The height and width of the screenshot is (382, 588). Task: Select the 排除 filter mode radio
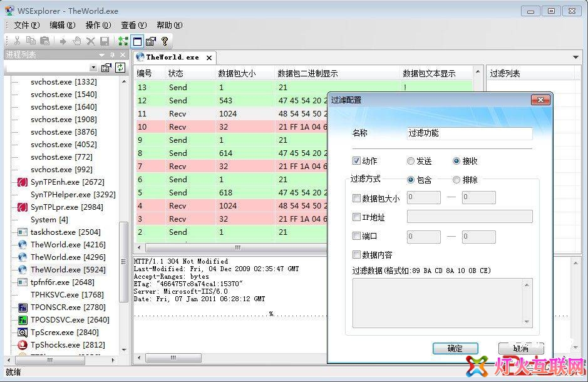tap(456, 180)
